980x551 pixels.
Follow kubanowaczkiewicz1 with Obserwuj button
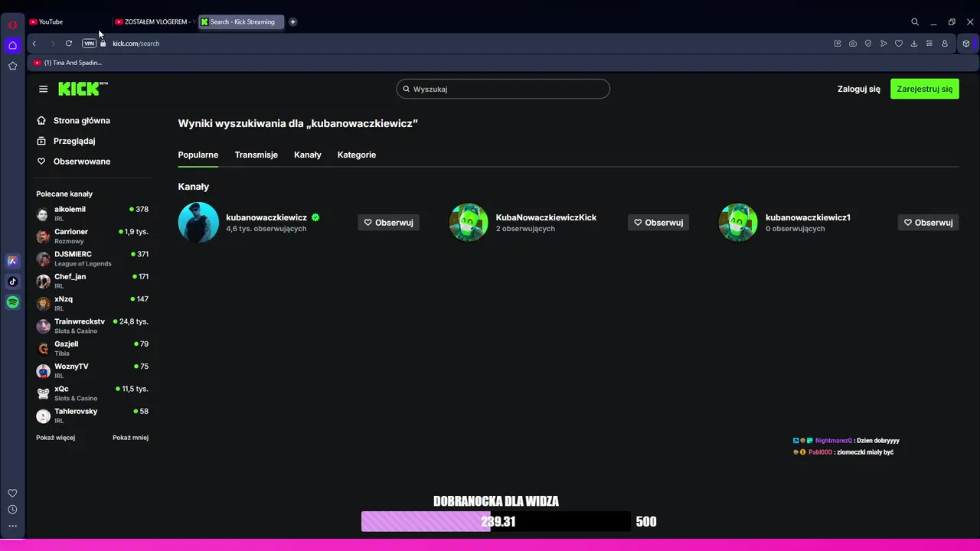tap(928, 223)
